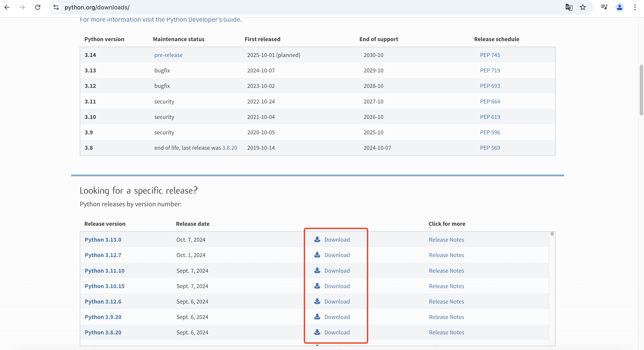Go forward in browser history
This screenshot has width=644, height=350.
22,7
